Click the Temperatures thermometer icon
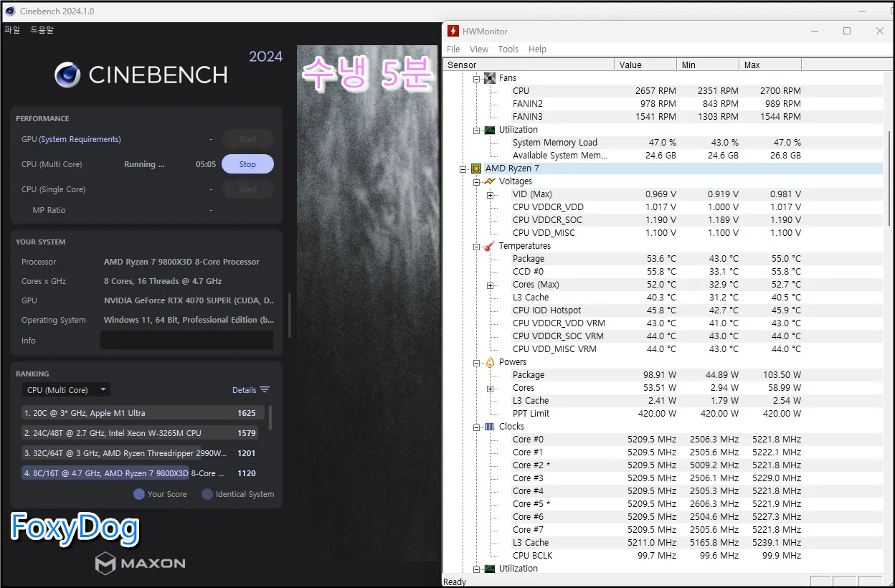This screenshot has height=588, width=895. point(490,246)
